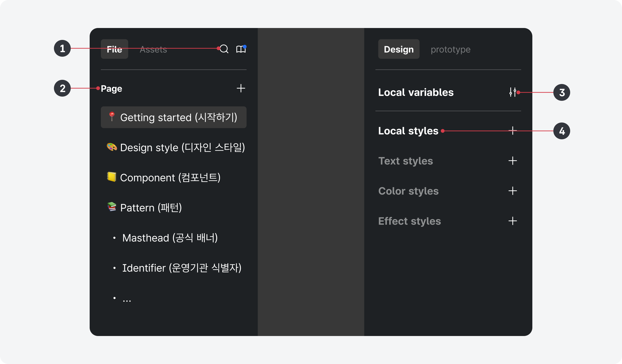Click the library/bookmark icon
The width and height of the screenshot is (622, 364).
click(241, 49)
